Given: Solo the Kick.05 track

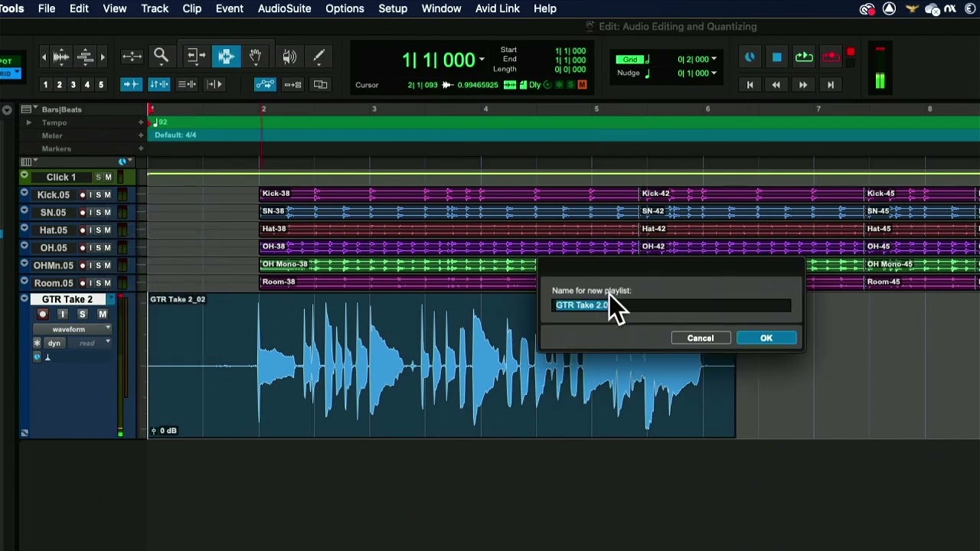Looking at the screenshot, I should click(x=97, y=195).
